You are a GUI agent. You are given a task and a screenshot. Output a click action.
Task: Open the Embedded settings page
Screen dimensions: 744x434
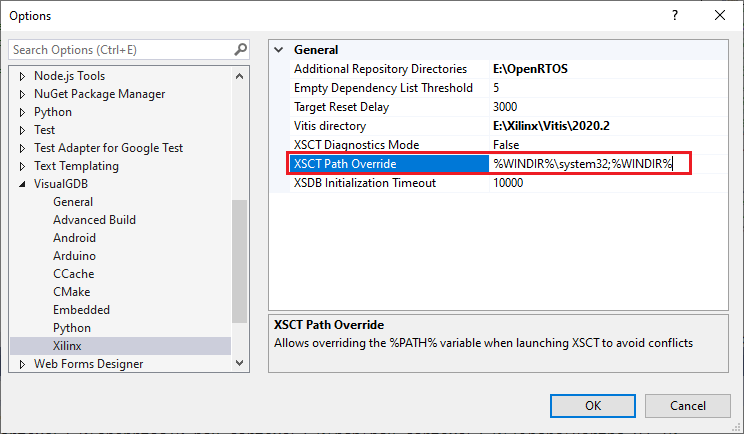click(x=81, y=310)
